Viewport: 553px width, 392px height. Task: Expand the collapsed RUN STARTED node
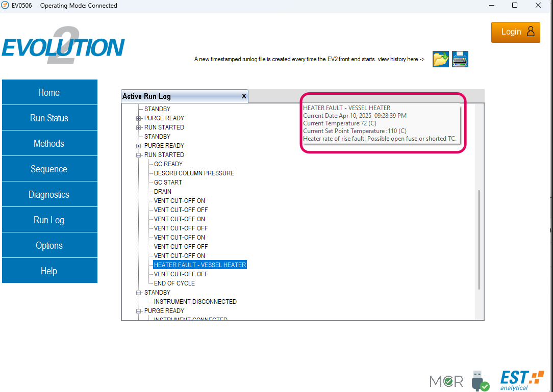(x=139, y=127)
